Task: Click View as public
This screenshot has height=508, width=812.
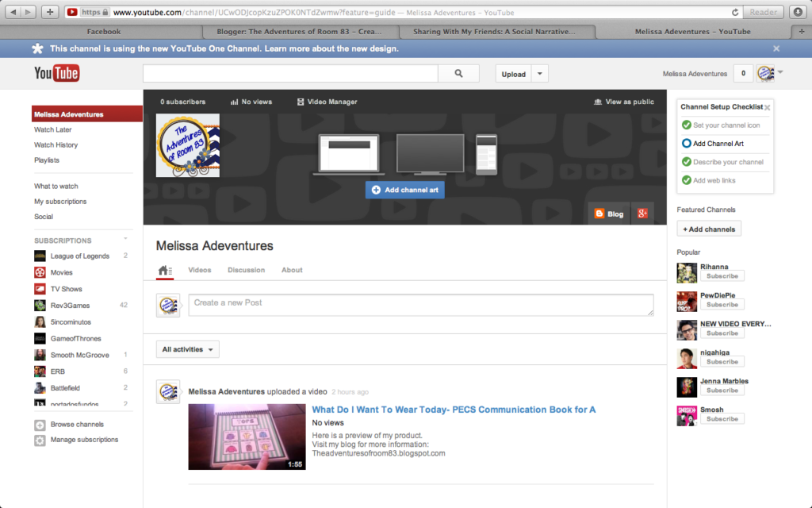Action: click(x=624, y=102)
